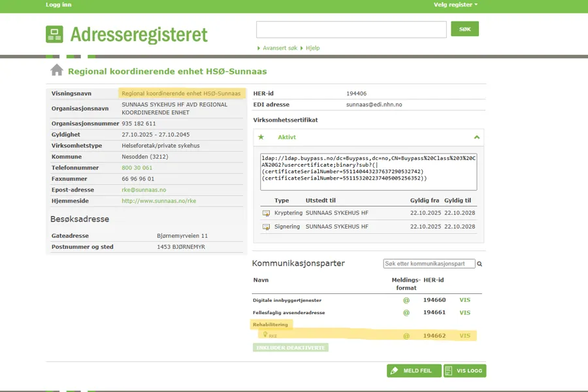Open the Velg register dropdown

click(455, 5)
